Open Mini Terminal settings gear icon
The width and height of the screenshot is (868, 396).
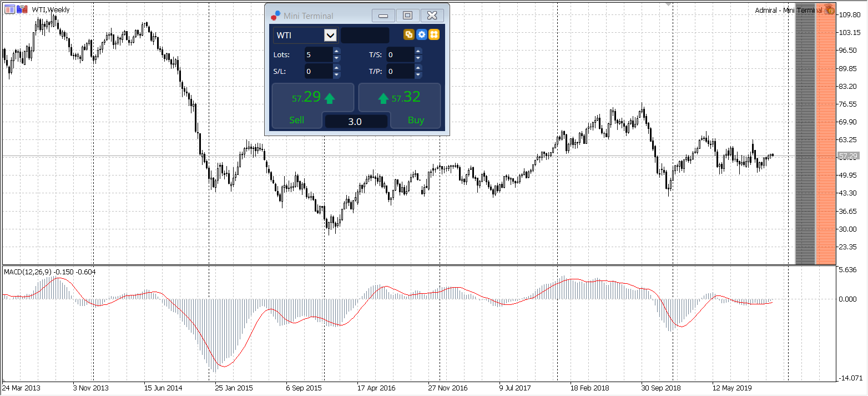coord(422,35)
